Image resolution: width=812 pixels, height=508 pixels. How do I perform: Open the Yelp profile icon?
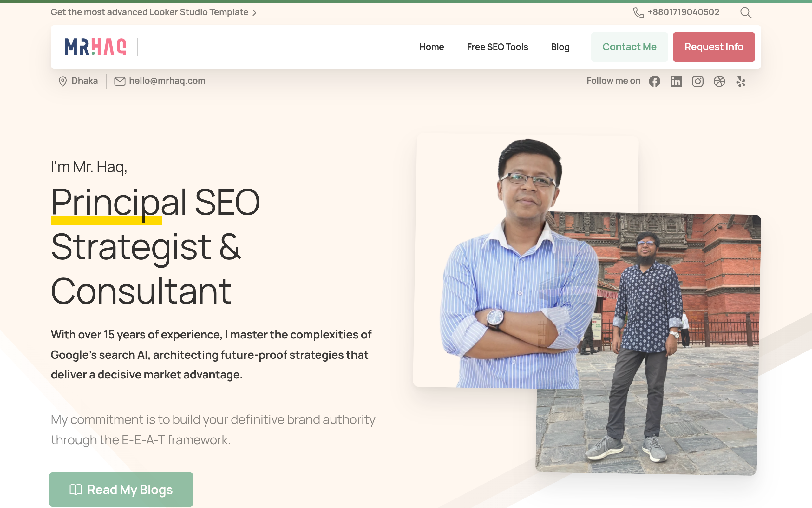tap(741, 81)
